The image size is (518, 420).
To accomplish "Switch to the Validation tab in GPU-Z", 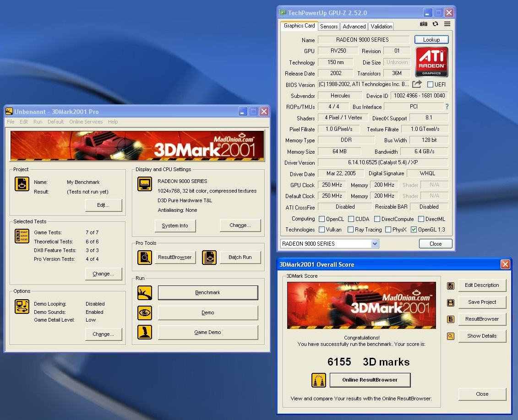I will [x=381, y=27].
